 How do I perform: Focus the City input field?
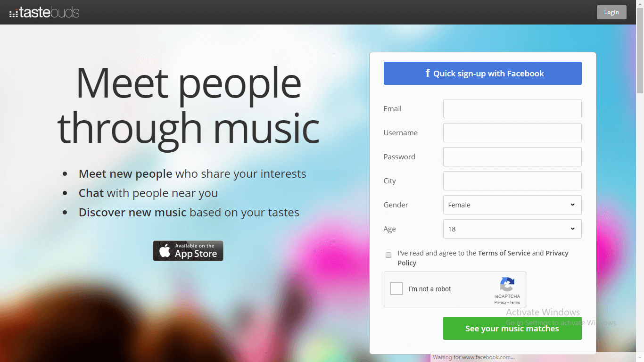point(512,181)
